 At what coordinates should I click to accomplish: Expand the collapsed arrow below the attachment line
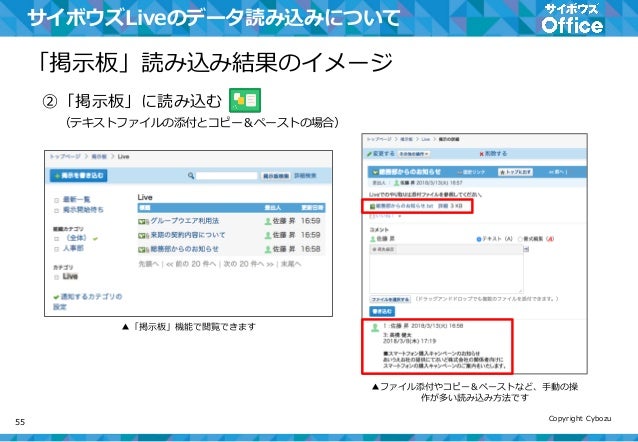click(400, 217)
